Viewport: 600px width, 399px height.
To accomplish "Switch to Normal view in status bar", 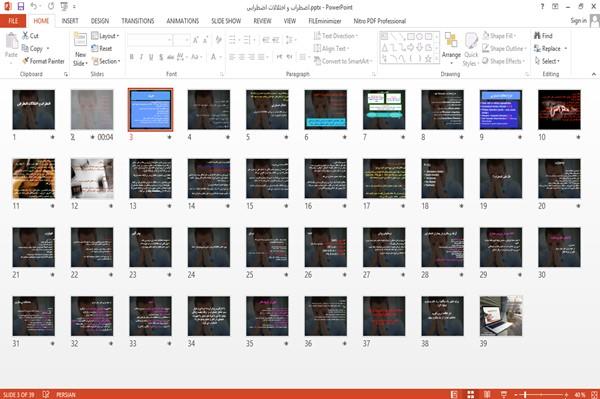I will tap(454, 394).
